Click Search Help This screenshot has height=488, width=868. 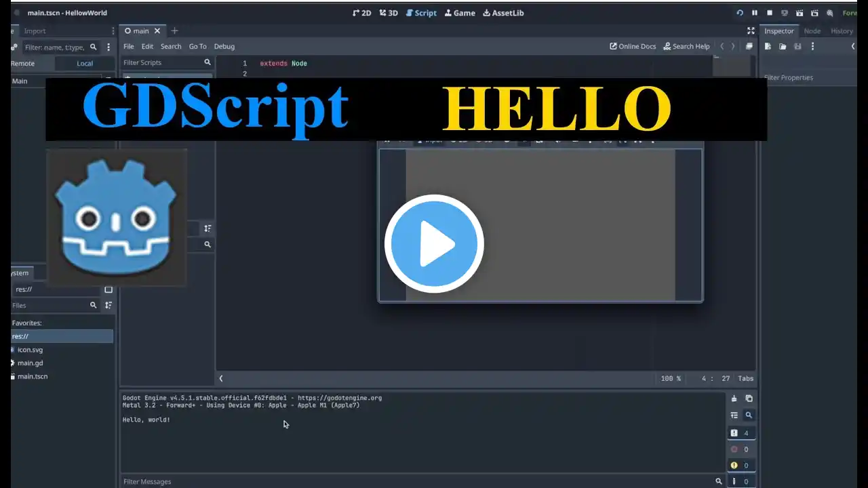click(686, 46)
